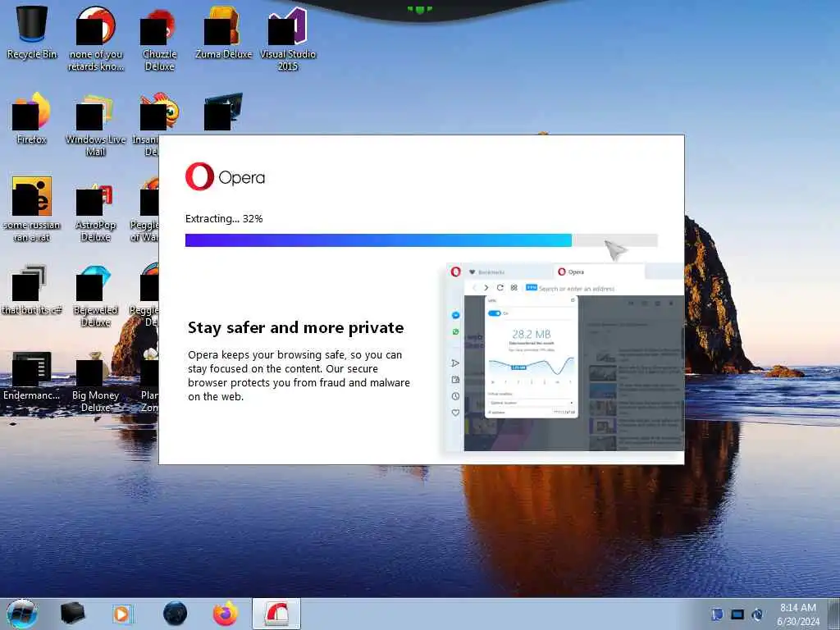The image size is (840, 630).
Task: Click the Windows Start orb
Action: tap(22, 614)
